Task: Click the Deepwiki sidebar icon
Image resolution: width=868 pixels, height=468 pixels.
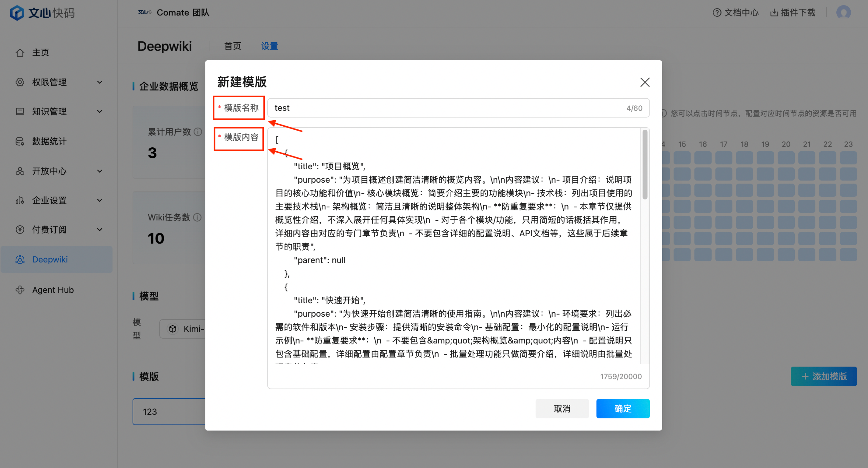Action: (20, 259)
